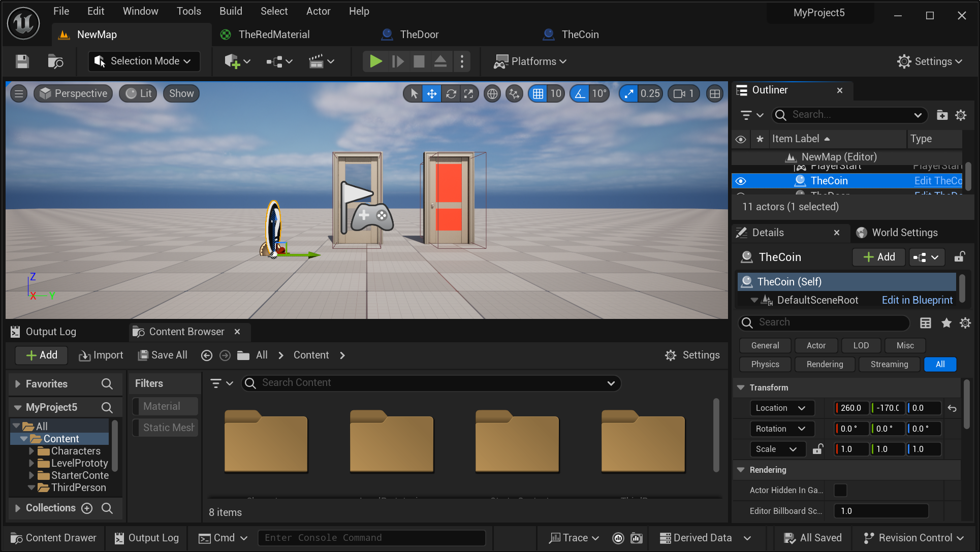980x552 pixels.
Task: Toggle surface snapping icon in viewport
Action: (514, 93)
